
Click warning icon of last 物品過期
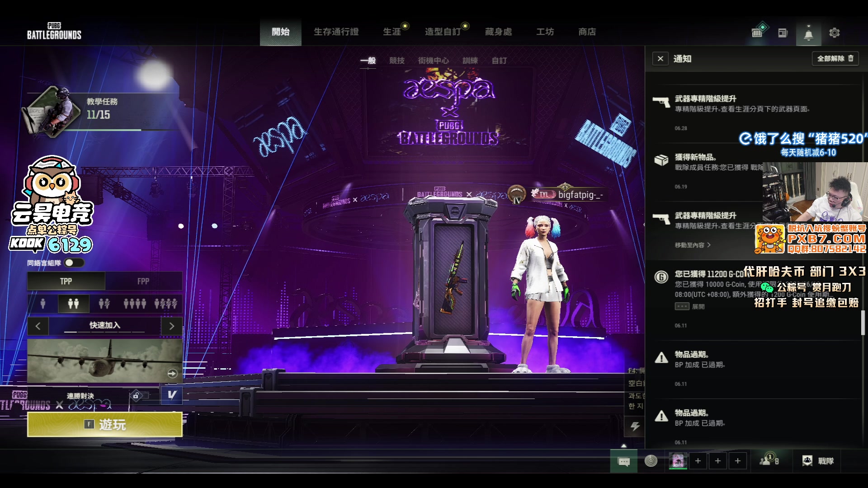point(661,416)
